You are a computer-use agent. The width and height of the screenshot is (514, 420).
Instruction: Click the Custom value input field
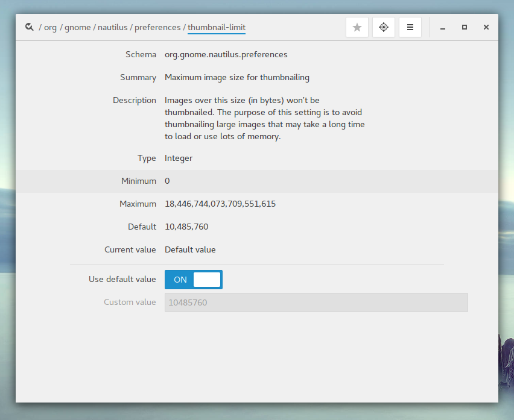click(316, 302)
